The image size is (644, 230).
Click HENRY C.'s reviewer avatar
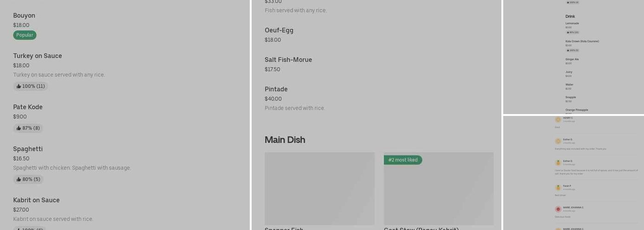[558, 120]
